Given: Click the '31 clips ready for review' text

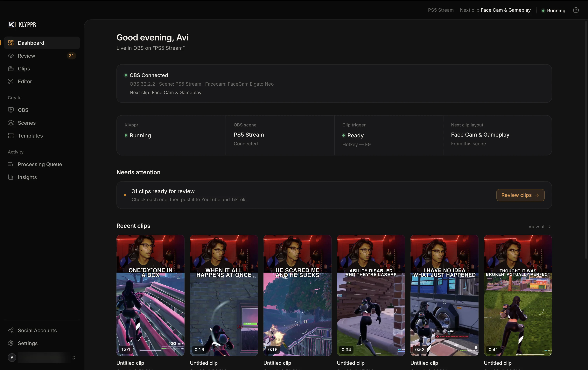Looking at the screenshot, I should point(163,191).
